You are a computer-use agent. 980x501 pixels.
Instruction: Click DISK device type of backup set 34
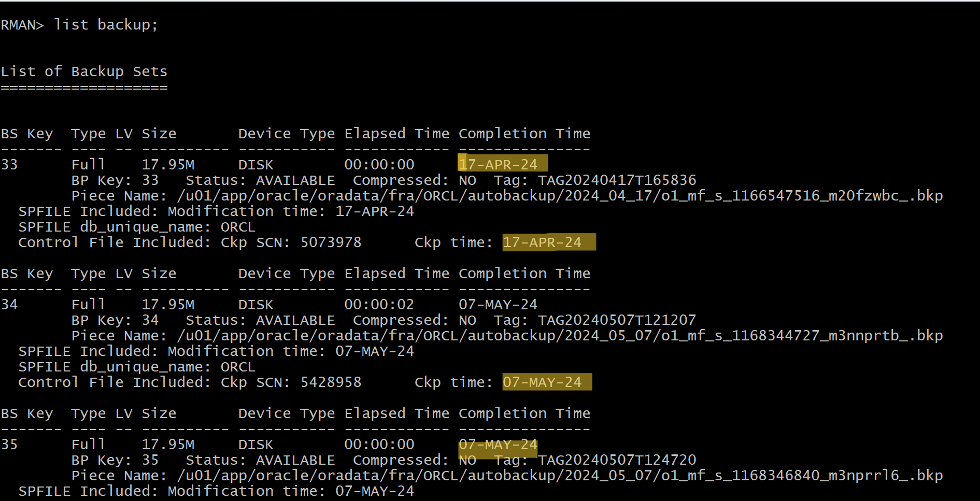(x=256, y=305)
